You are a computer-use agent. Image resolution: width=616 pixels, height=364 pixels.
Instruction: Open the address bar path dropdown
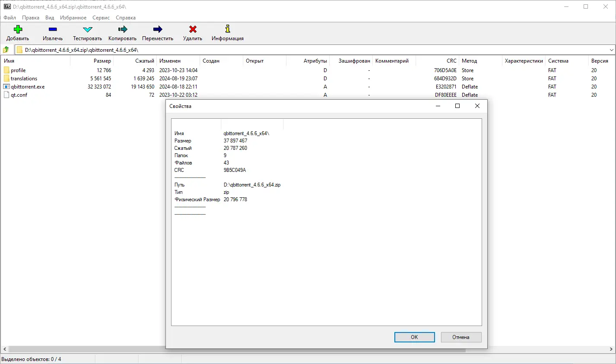612,49
